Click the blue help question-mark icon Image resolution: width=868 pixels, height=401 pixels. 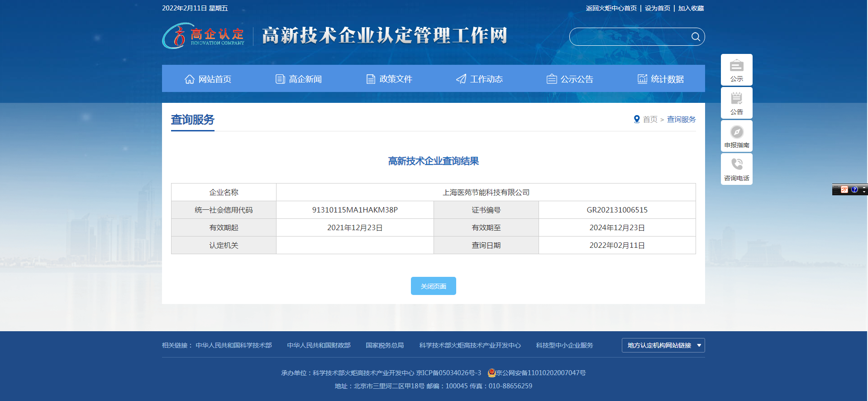pos(854,189)
